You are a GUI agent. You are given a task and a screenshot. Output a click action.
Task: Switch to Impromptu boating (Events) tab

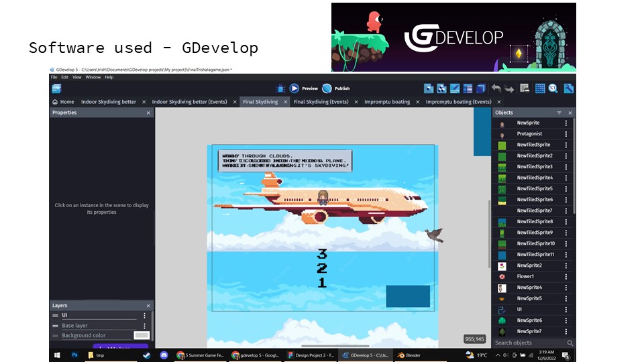coord(458,102)
